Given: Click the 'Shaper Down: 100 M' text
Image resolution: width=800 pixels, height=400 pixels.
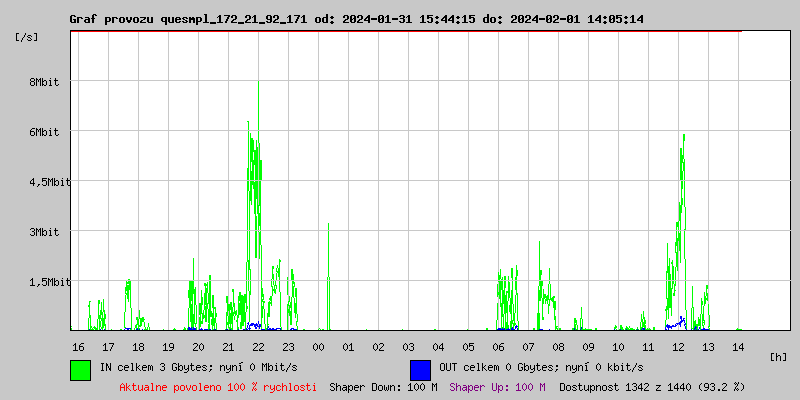Looking at the screenshot, I should 383,387.
